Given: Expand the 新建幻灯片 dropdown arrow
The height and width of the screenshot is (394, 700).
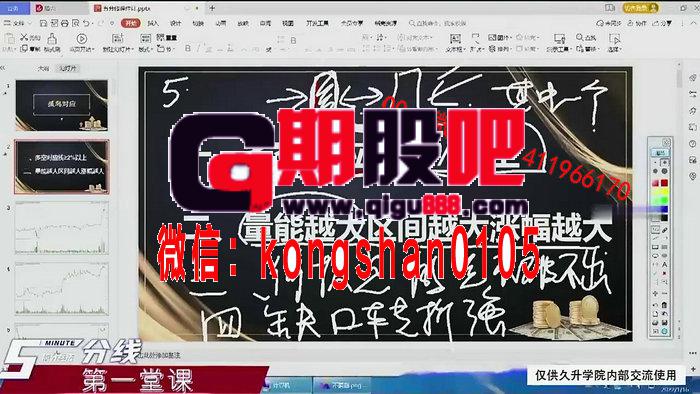Looking at the screenshot, I should (132, 49).
